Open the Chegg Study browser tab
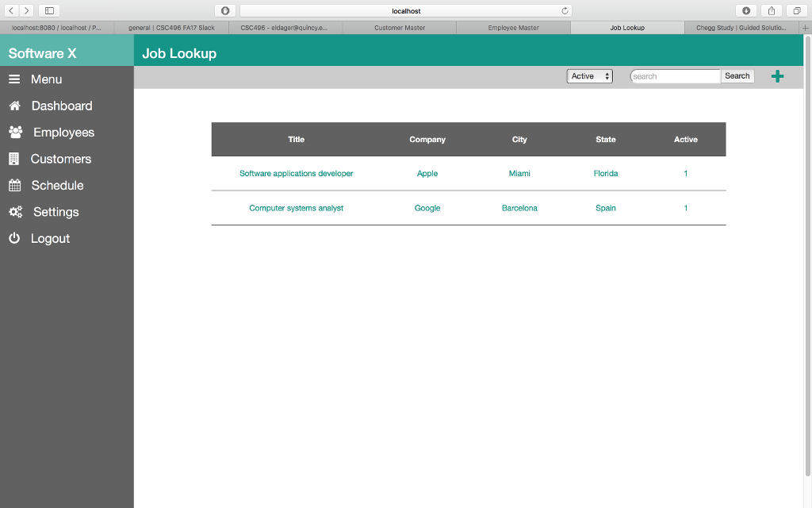Image resolution: width=812 pixels, height=508 pixels. 741,26
